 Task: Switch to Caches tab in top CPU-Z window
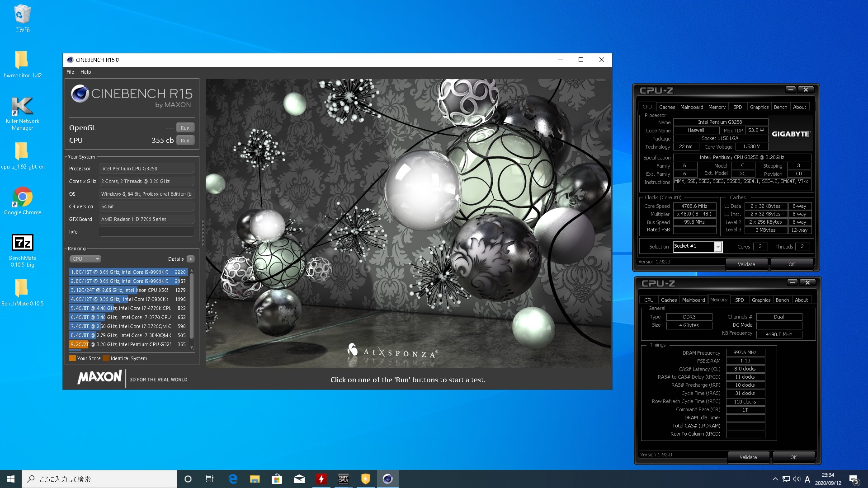(667, 107)
